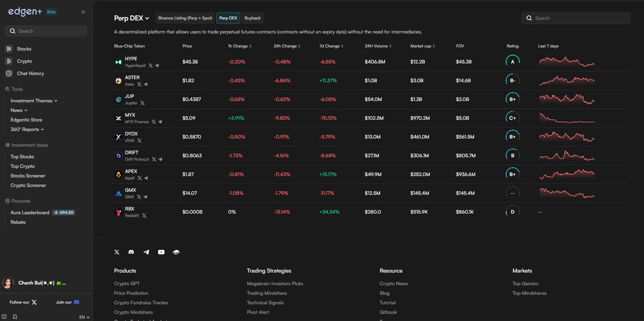The height and width of the screenshot is (321, 644).
Task: Sort by 7d Change column
Action: 331,46
